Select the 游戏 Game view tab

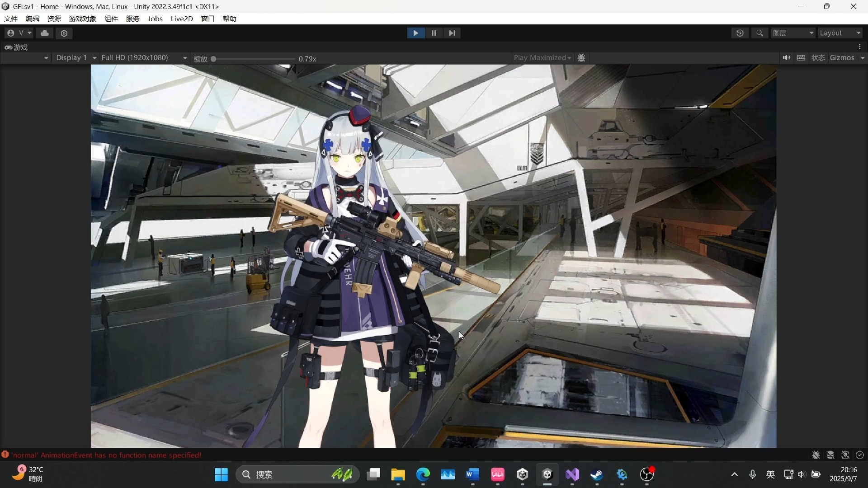[16, 47]
